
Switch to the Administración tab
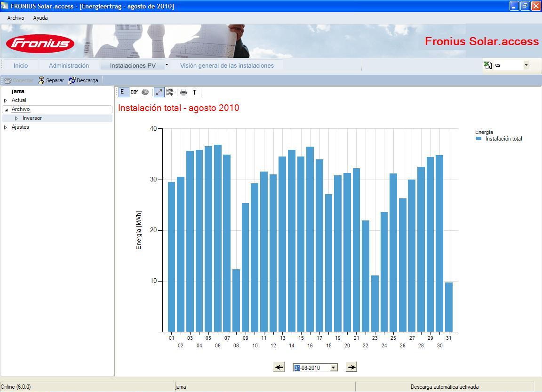pos(69,65)
